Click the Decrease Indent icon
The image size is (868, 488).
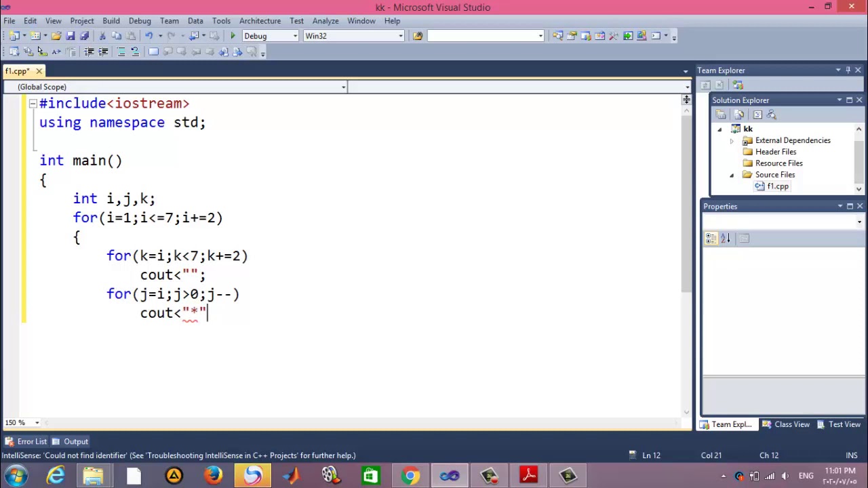[89, 52]
